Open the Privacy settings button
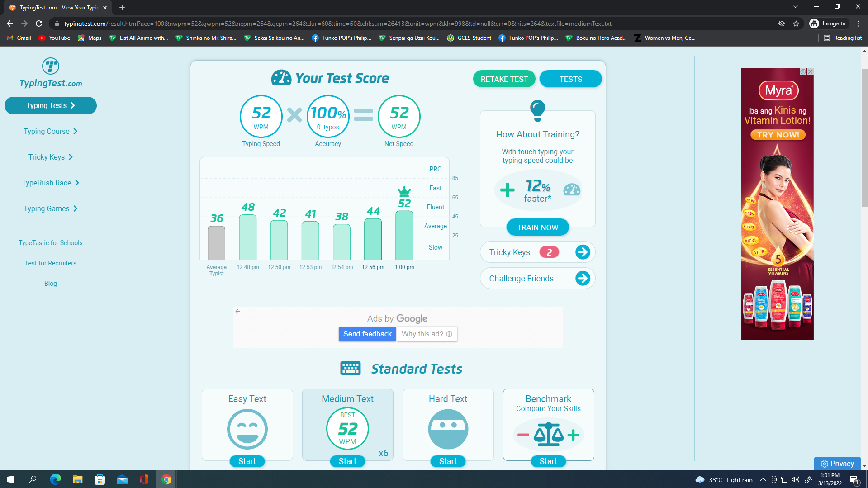 (x=837, y=464)
